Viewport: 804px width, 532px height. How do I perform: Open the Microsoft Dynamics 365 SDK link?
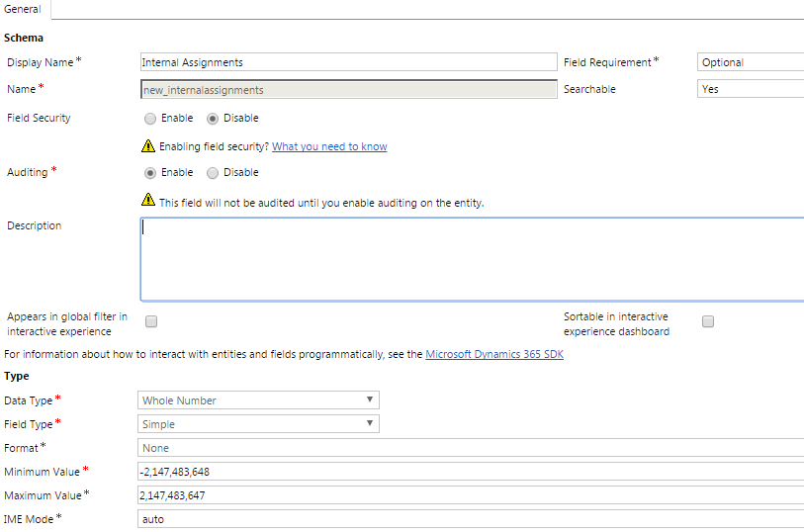tap(494, 354)
